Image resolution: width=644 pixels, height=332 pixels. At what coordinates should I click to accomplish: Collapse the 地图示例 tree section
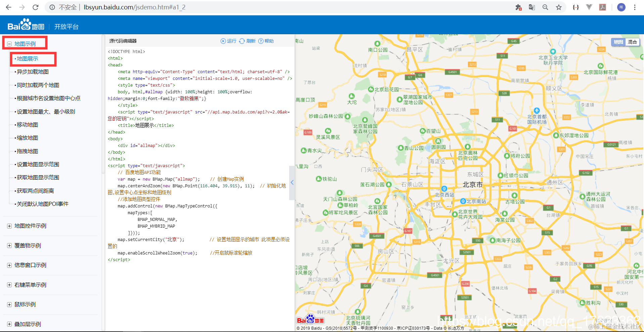pos(9,44)
